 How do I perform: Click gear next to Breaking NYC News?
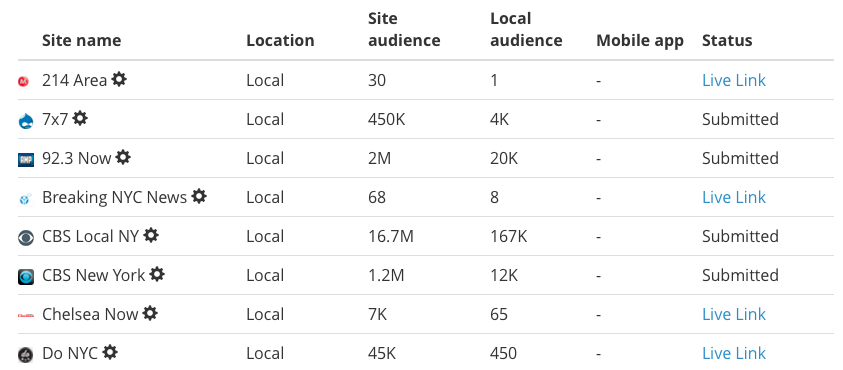[x=199, y=196]
